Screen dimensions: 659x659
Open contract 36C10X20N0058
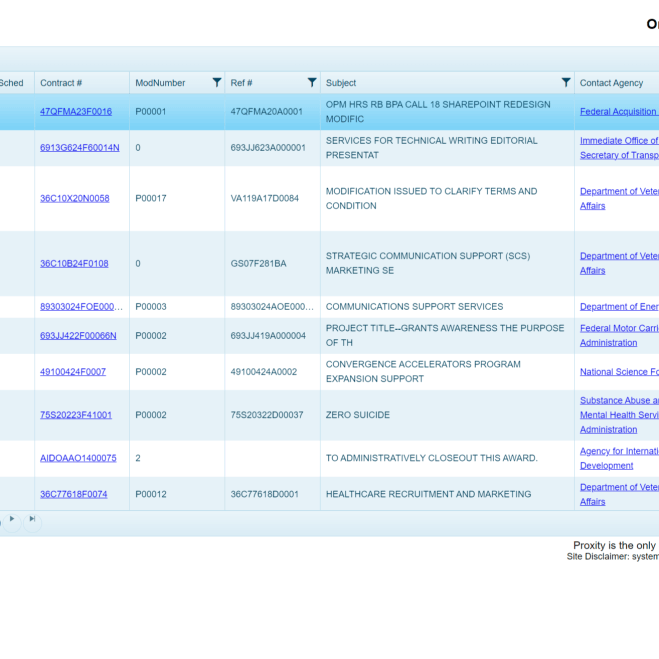(75, 198)
